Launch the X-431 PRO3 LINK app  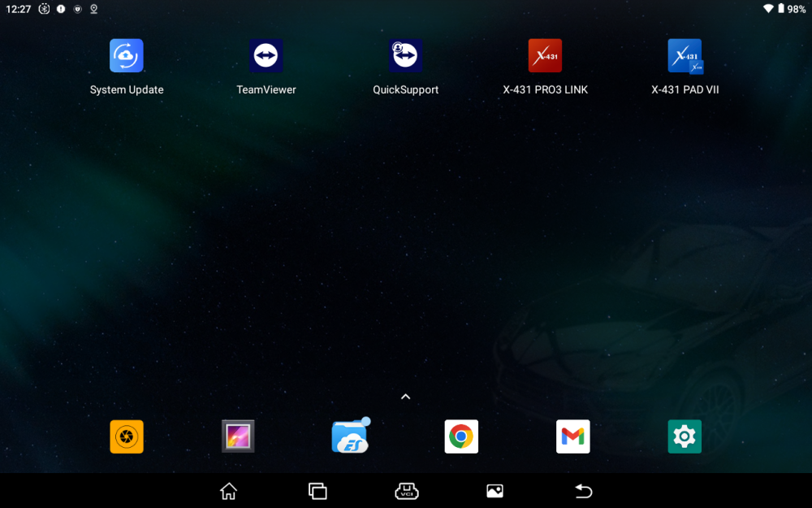545,56
